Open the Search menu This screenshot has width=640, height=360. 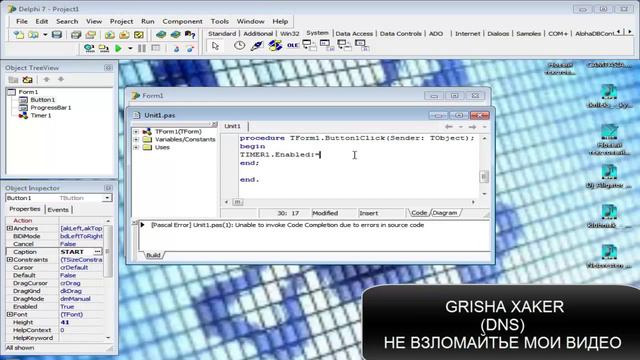(67, 21)
